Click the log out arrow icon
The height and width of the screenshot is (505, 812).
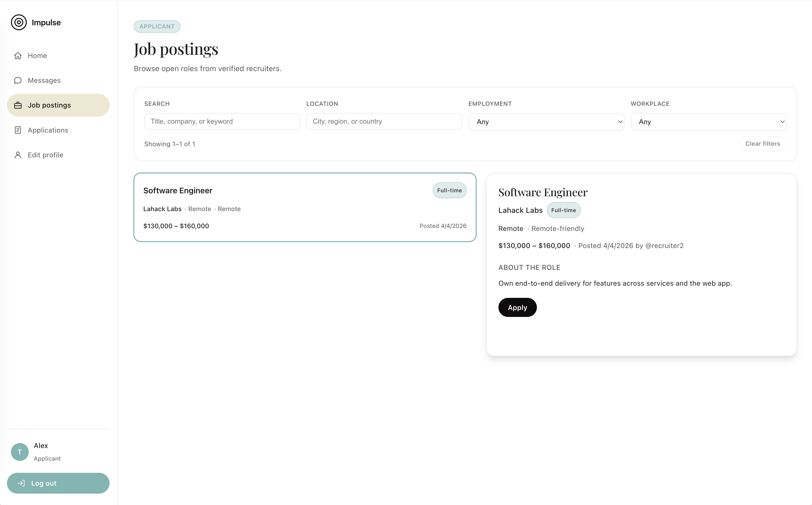coord(21,483)
